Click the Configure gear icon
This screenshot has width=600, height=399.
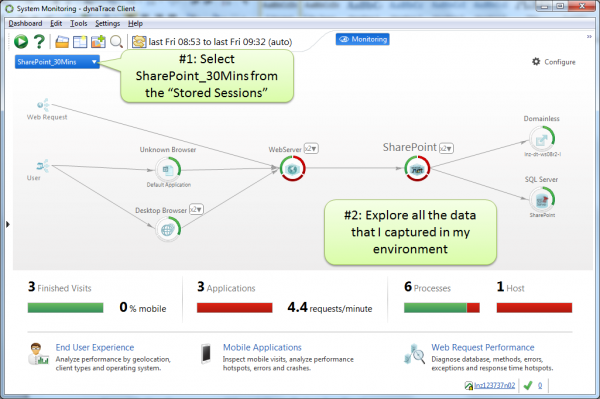pyautogui.click(x=536, y=62)
